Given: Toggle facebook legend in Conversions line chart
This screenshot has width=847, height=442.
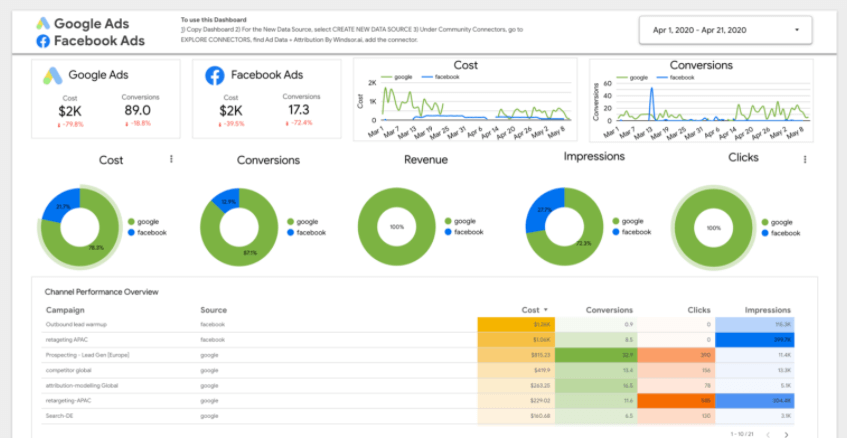Looking at the screenshot, I should [675, 78].
